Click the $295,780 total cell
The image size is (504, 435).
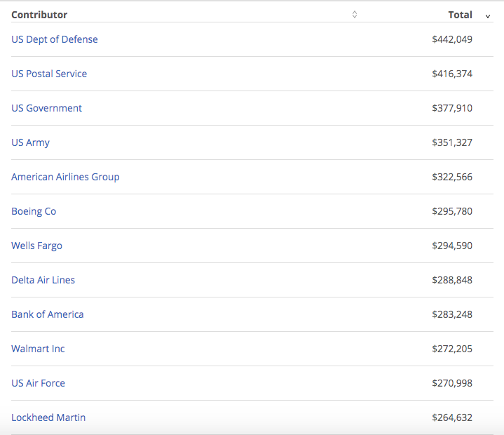point(452,211)
